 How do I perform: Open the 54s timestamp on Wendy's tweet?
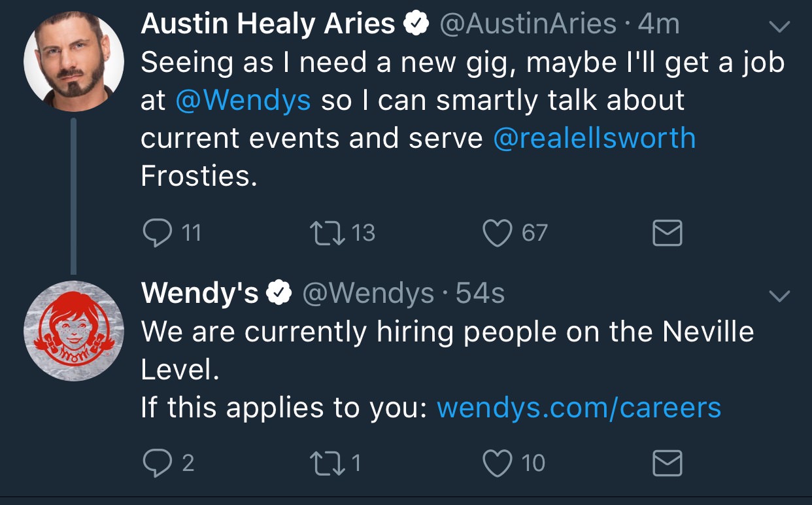(x=480, y=294)
